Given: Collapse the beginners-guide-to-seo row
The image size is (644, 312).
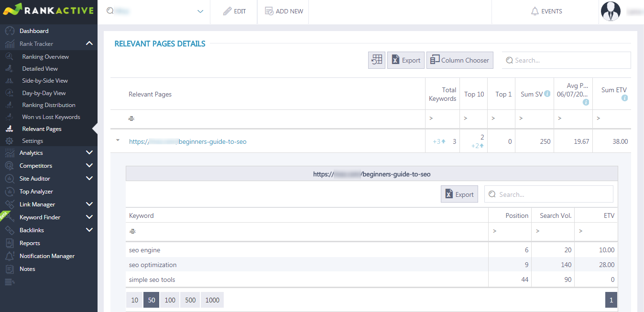Looking at the screenshot, I should coord(118,140).
